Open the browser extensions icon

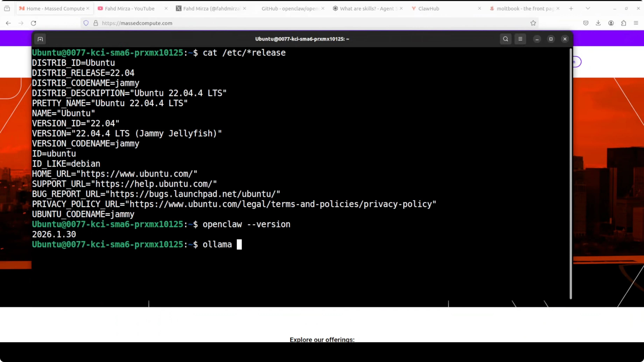[x=624, y=23]
